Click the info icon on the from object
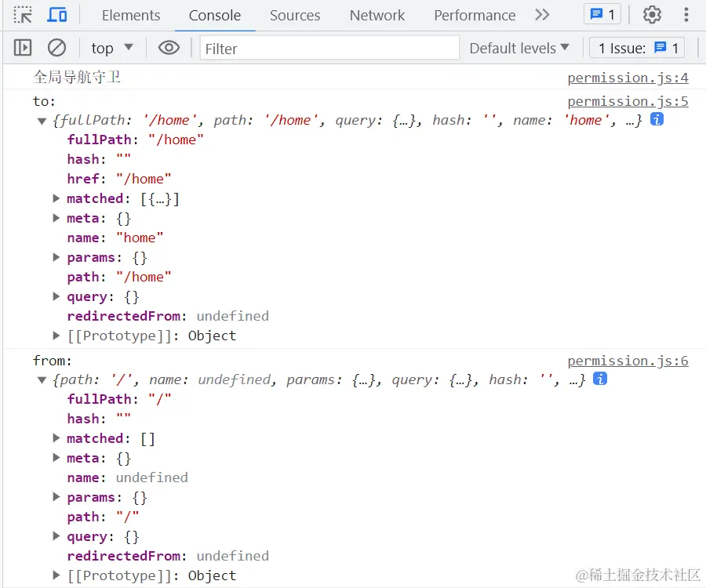 coord(600,379)
